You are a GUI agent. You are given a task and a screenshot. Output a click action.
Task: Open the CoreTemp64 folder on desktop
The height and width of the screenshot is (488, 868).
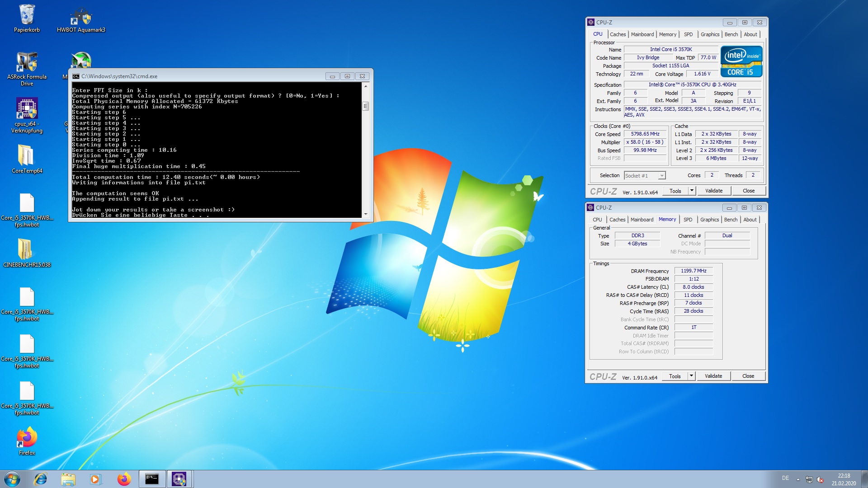[x=27, y=159]
